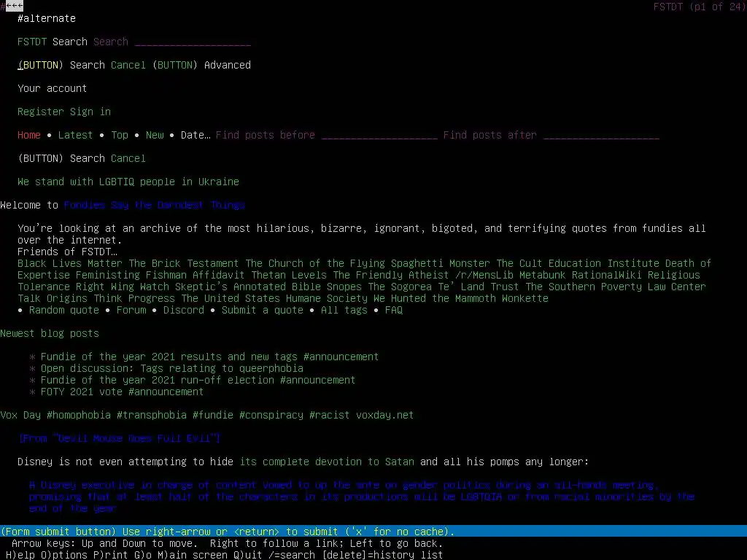Go to the Home link
Image resolution: width=747 pixels, height=560 pixels.
coord(29,135)
